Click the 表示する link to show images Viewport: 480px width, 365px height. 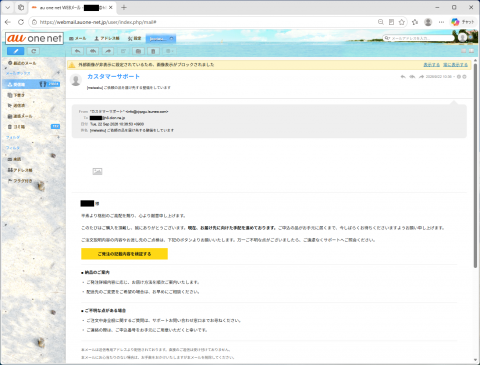(432, 65)
